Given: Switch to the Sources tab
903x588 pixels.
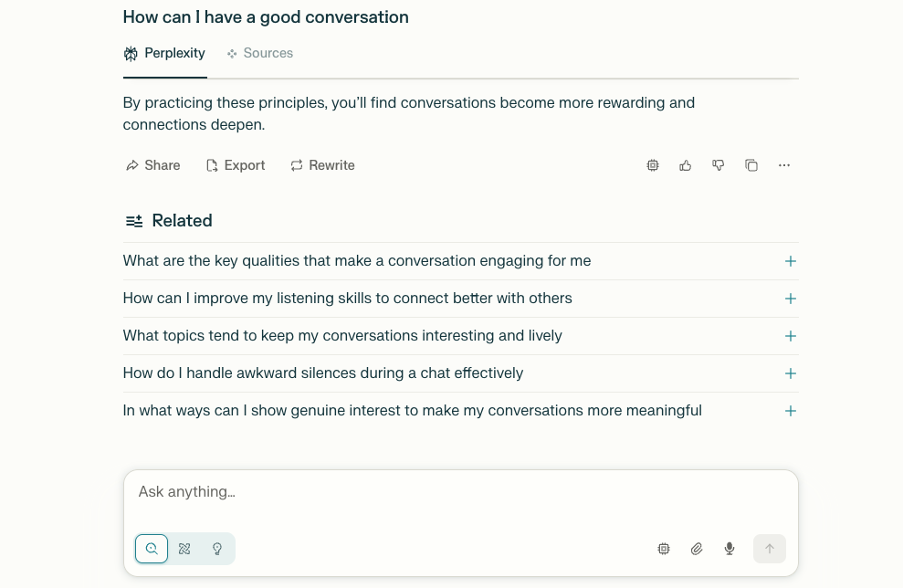Looking at the screenshot, I should pos(260,53).
